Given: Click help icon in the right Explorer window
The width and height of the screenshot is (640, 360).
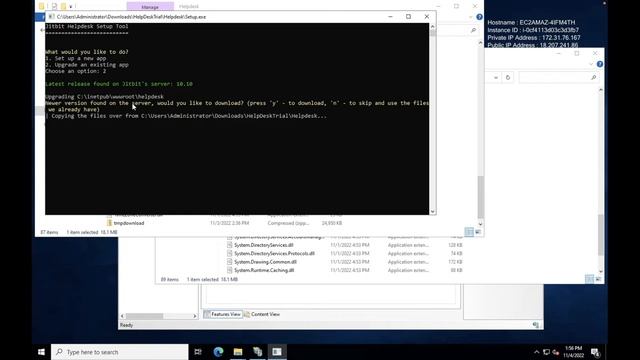Looking at the screenshot, I should [600, 64].
